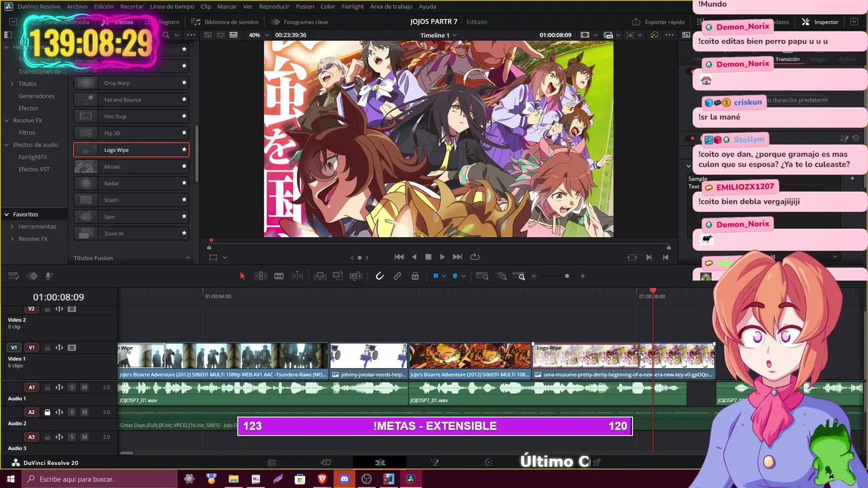Open the Recortar menu
Screen dimensions: 868x488
pos(132,6)
